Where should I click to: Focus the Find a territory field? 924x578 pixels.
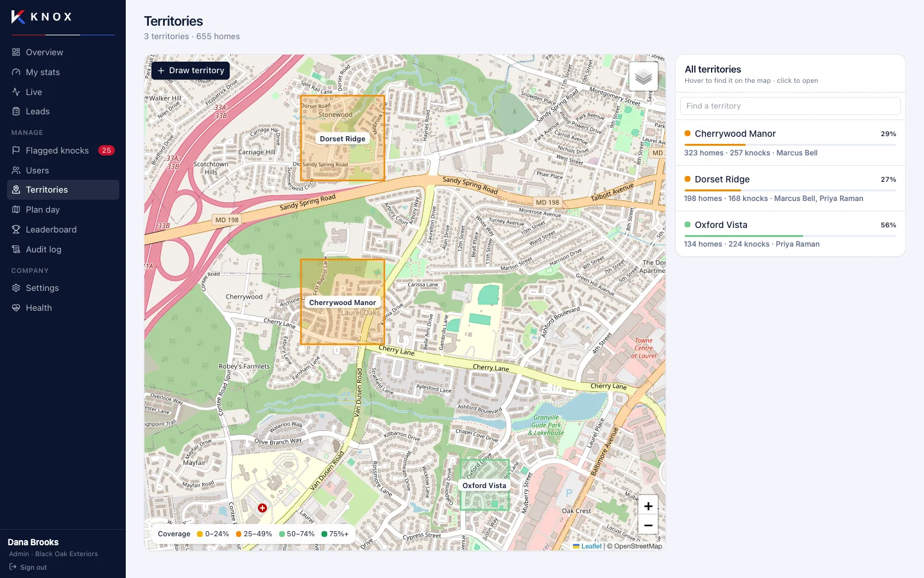pyautogui.click(x=790, y=106)
